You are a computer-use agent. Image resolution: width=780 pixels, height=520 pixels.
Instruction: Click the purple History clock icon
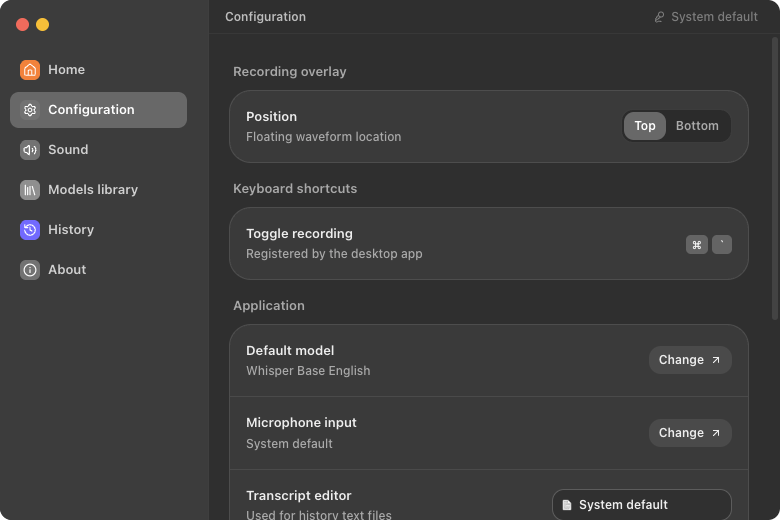pos(30,230)
